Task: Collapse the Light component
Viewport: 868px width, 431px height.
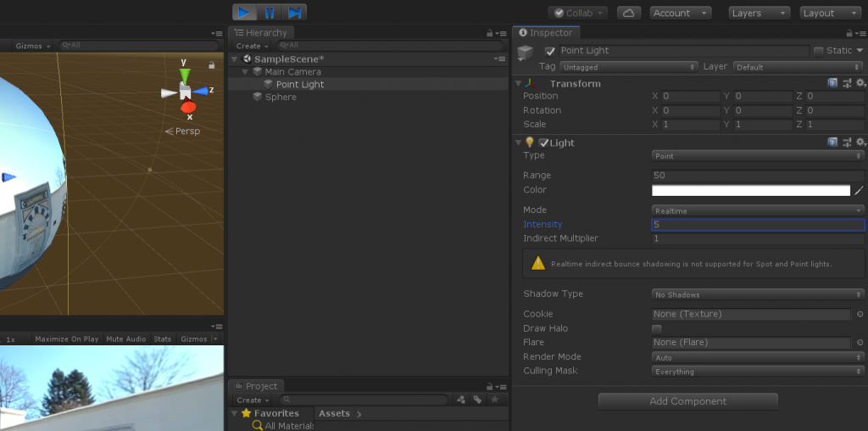Action: point(519,143)
